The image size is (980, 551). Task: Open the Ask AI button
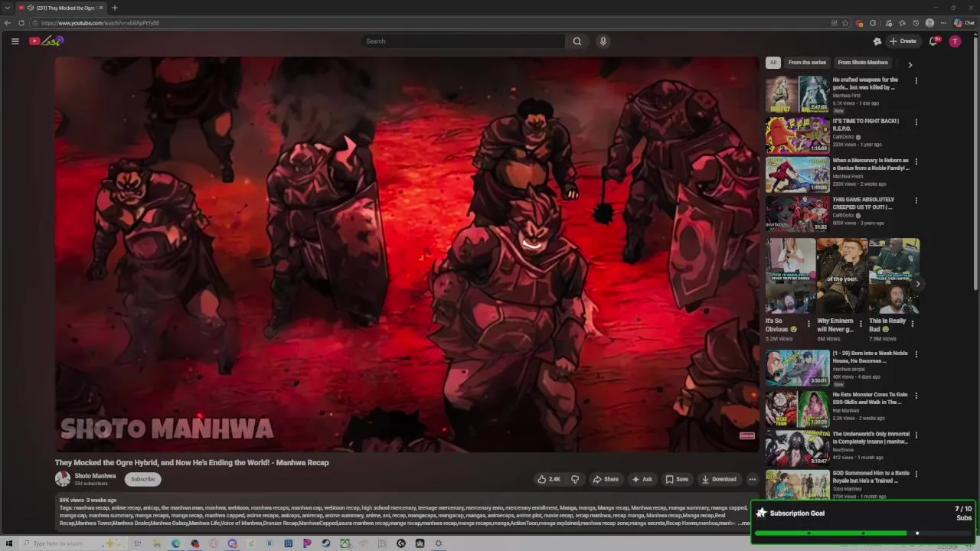click(642, 479)
